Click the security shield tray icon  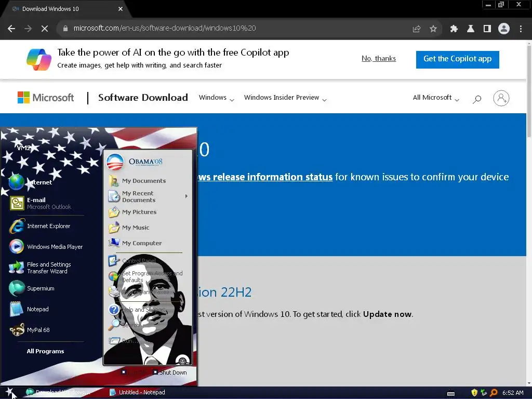(474, 393)
